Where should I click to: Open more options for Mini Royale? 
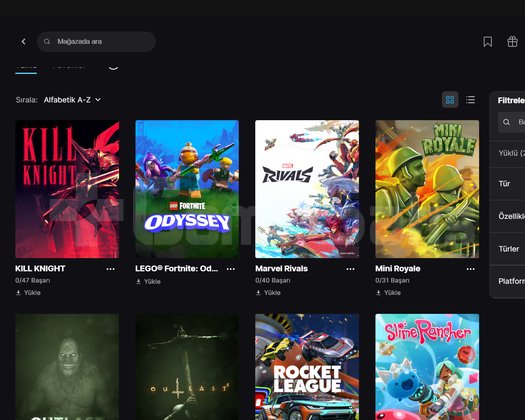470,269
